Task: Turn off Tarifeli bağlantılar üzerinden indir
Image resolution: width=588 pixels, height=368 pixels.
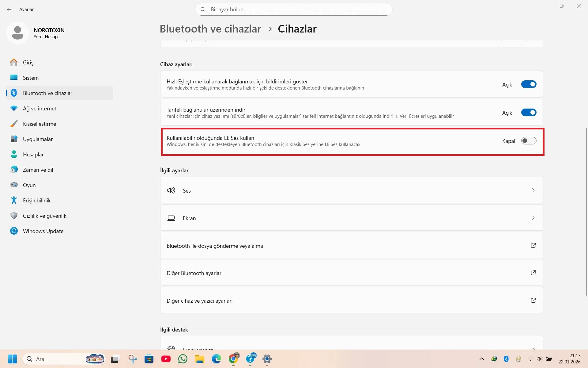Action: click(529, 113)
